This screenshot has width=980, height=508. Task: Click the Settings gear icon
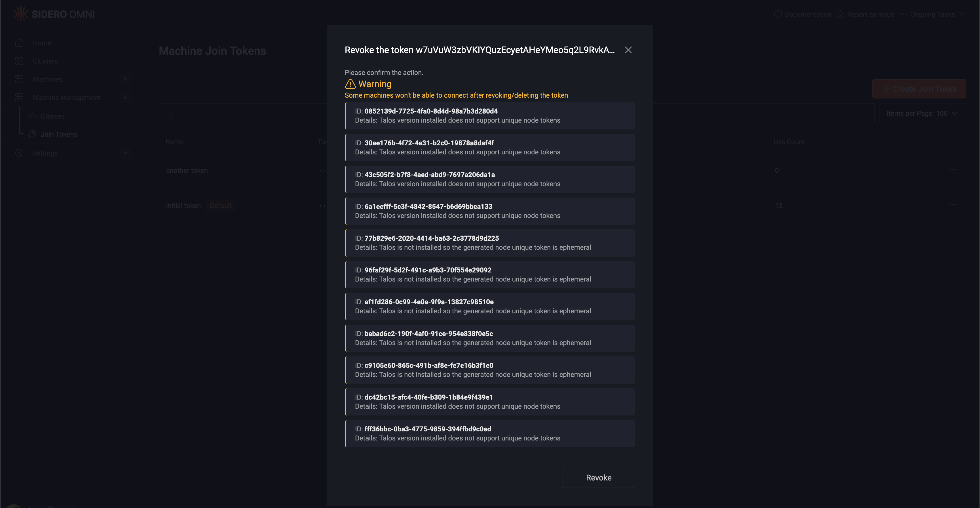19,153
